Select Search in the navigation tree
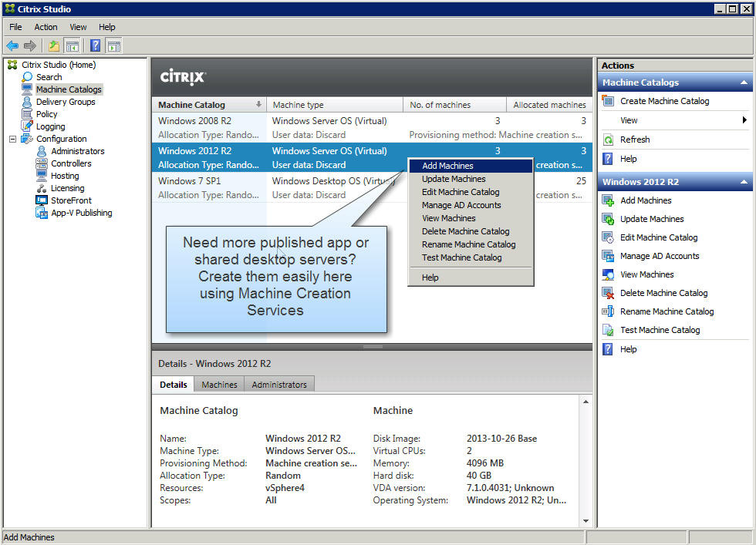The image size is (756, 545). 49,77
